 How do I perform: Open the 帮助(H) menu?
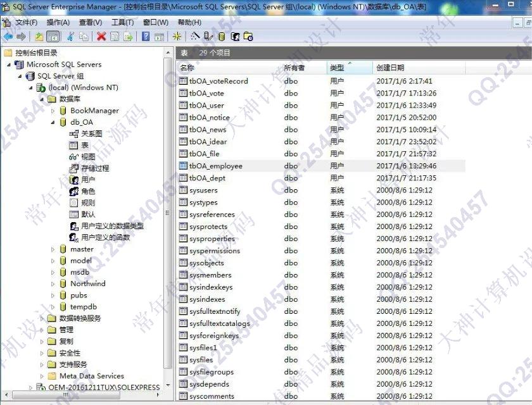pyautogui.click(x=189, y=22)
